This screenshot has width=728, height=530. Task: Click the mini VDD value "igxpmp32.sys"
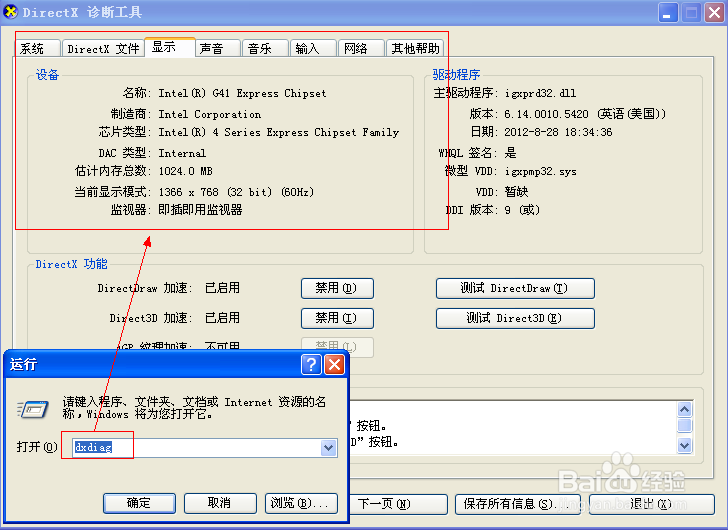point(541,172)
